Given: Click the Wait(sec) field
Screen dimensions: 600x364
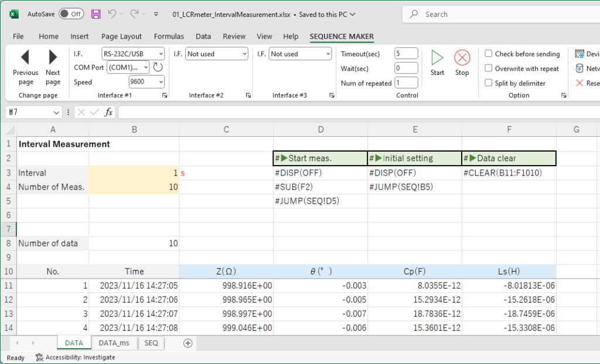Looking at the screenshot, I should point(406,68).
